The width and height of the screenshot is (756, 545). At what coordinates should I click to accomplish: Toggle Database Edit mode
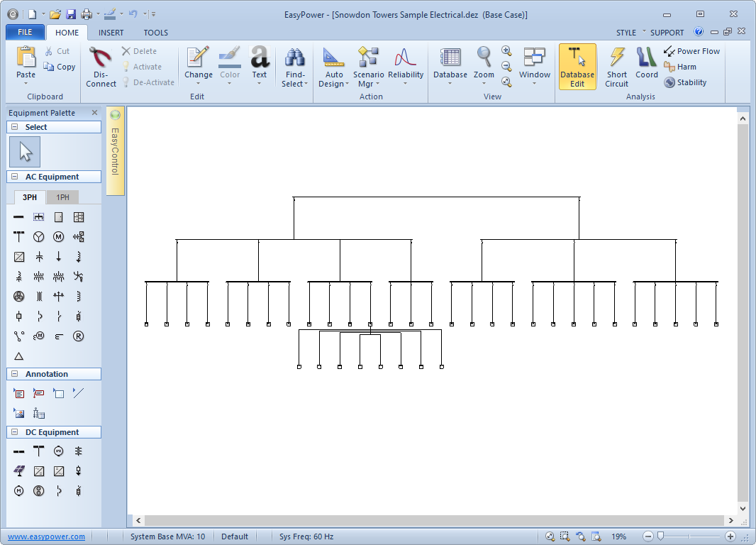click(x=577, y=66)
